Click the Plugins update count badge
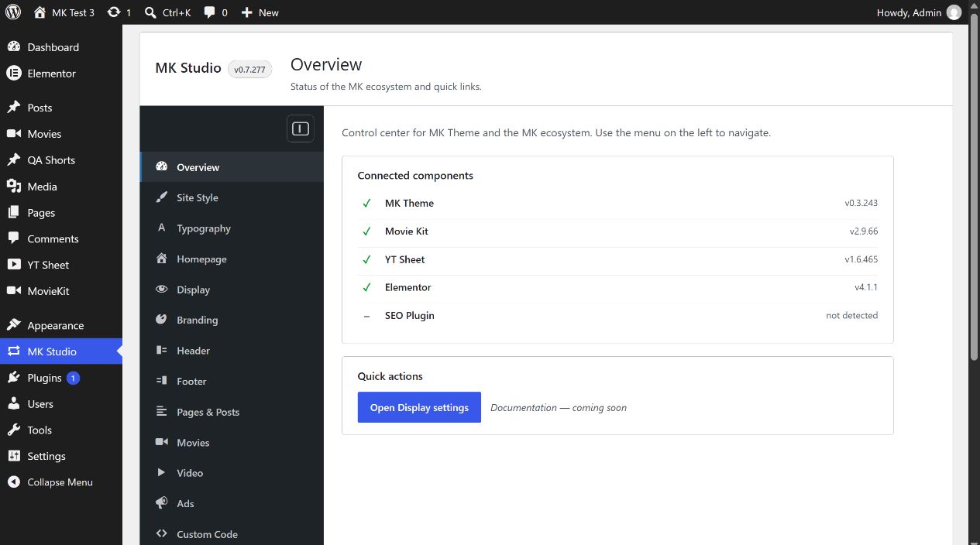Screen dimensions: 980x545 73,378
